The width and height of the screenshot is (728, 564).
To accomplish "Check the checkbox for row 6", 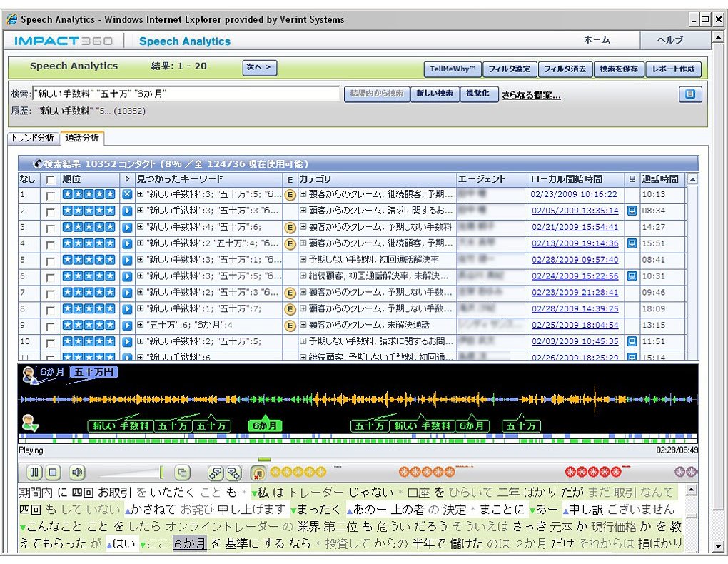I will click(50, 277).
